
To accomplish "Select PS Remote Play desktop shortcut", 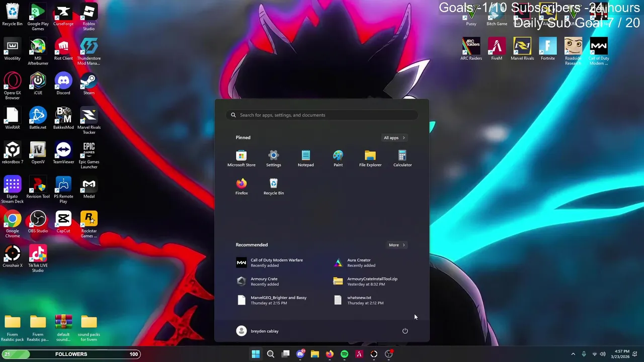I will pos(63,190).
